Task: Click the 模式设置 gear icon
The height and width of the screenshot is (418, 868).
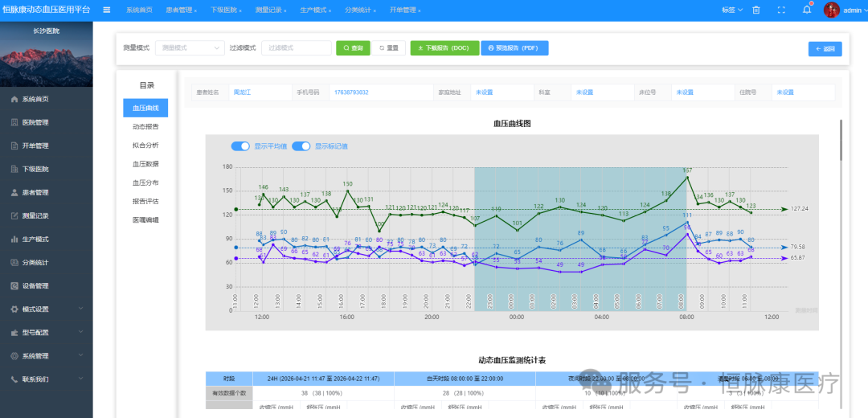Action: pos(14,309)
